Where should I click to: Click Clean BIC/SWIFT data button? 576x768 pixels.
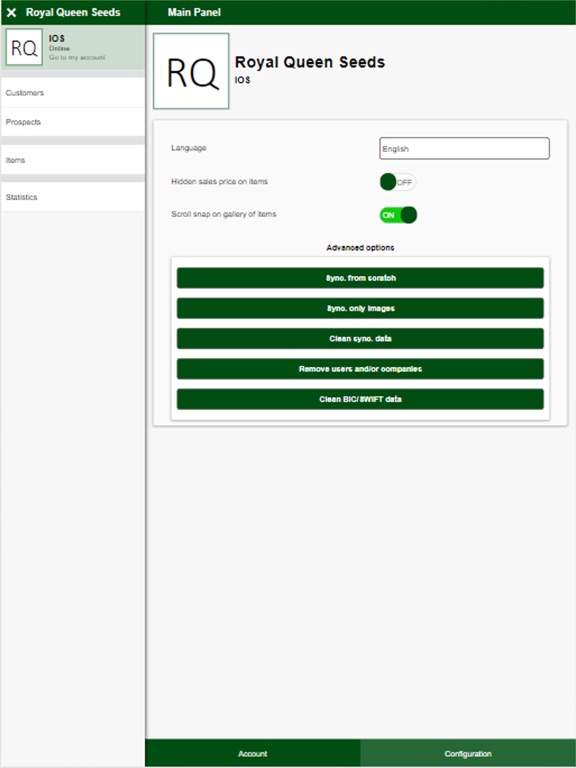360,399
